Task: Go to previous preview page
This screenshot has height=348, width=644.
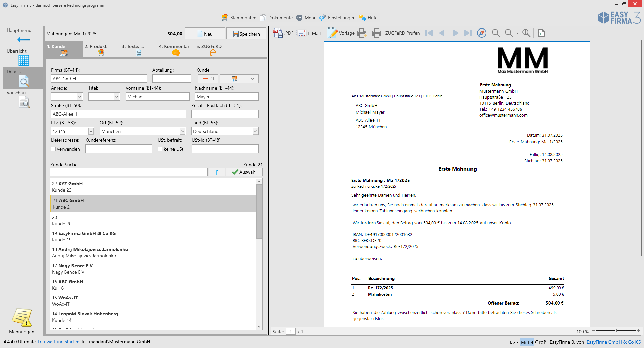Action: tap(442, 33)
